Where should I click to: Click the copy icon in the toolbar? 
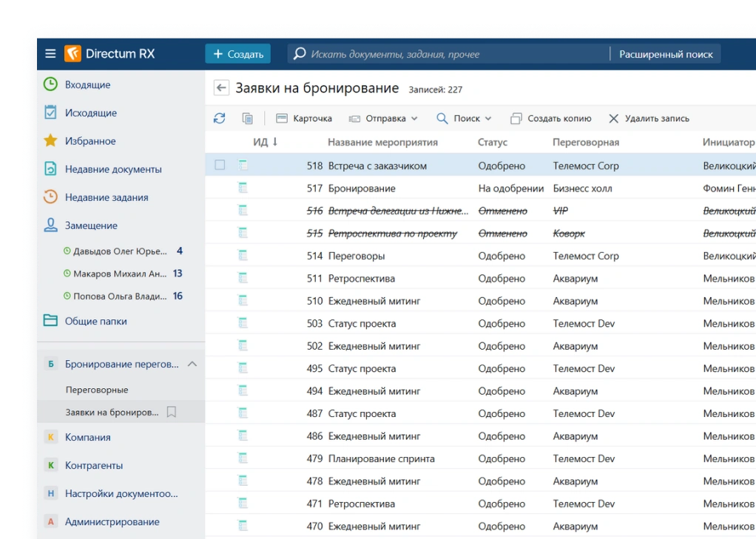coord(248,118)
